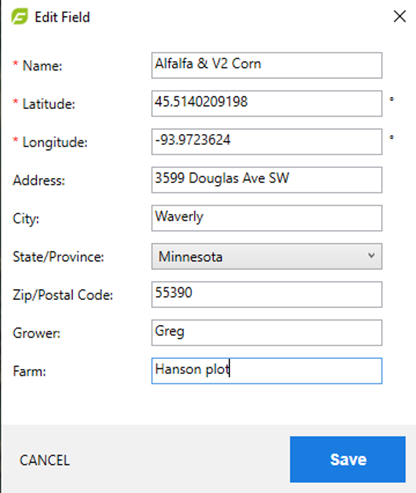Click the required Name label
Screen dimensions: 416x493
click(38, 65)
